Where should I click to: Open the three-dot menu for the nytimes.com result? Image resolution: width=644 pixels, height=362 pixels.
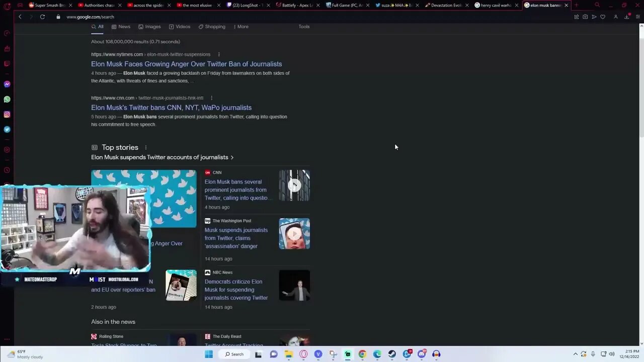point(218,54)
